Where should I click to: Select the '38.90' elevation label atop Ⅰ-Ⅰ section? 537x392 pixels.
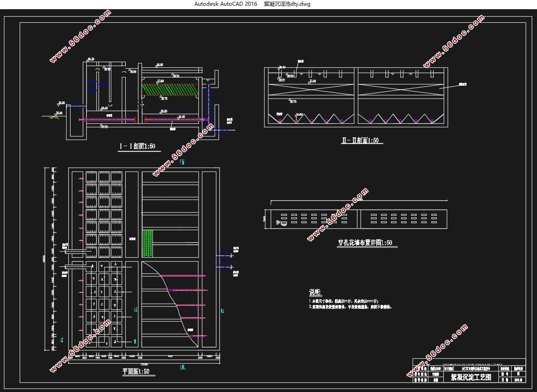(159, 65)
